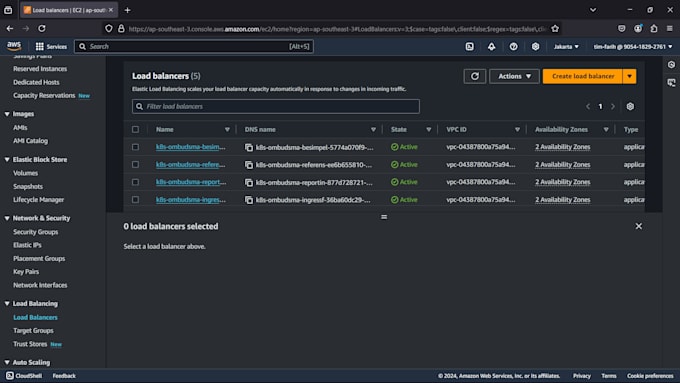Select the k8s-ombudsma-refere load balancer checkbox
This screenshot has height=383, width=680.
(135, 164)
